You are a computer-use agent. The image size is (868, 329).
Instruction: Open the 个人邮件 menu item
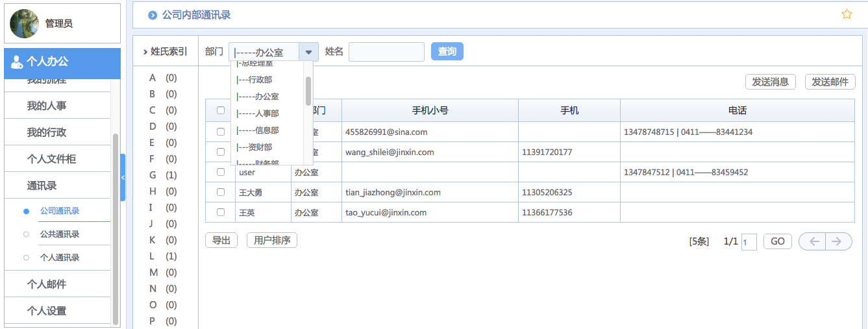click(47, 284)
